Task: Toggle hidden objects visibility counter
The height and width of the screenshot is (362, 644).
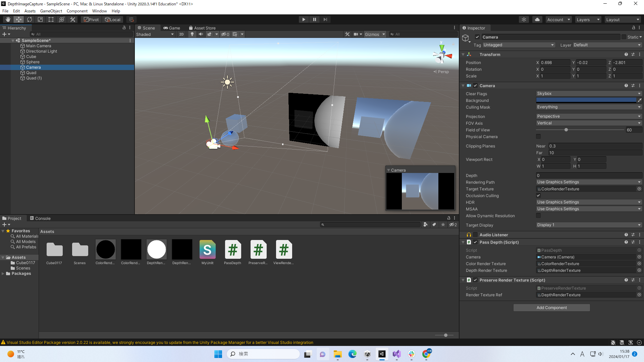Action: coord(225,34)
